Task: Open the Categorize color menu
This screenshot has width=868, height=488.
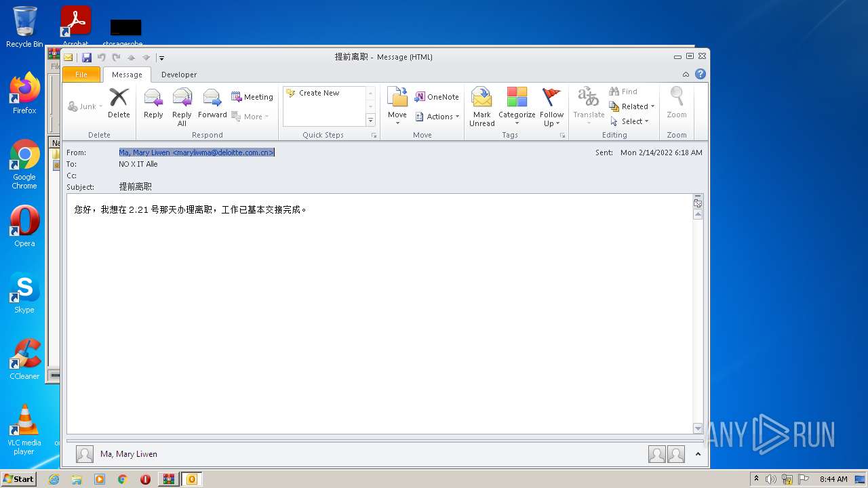Action: point(517,107)
